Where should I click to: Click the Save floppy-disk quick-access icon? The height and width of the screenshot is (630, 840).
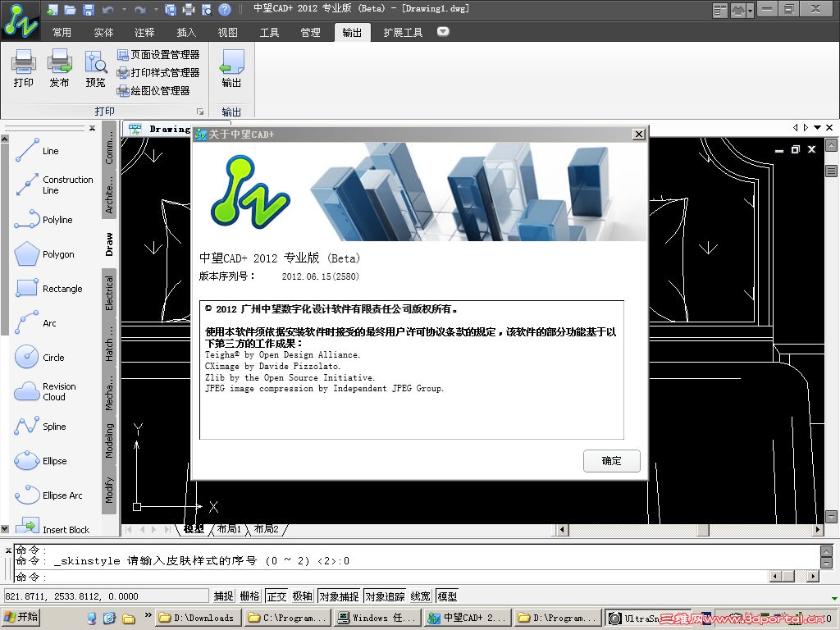pos(89,9)
